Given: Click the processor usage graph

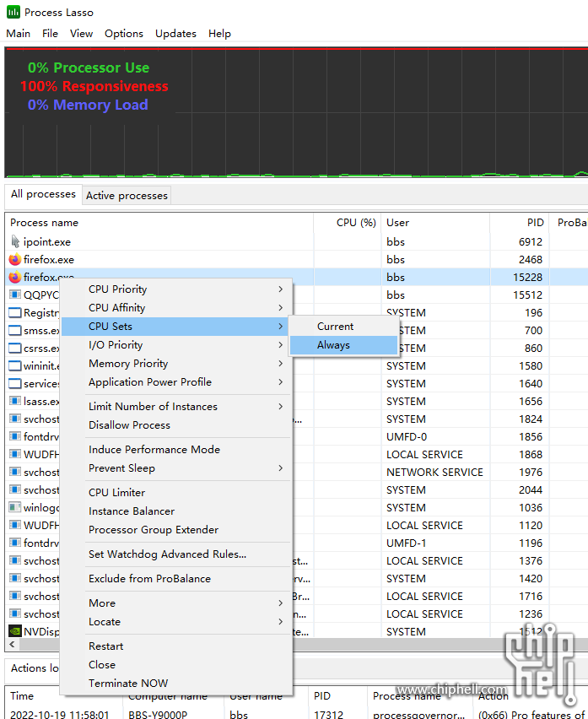Looking at the screenshot, I should (x=296, y=112).
